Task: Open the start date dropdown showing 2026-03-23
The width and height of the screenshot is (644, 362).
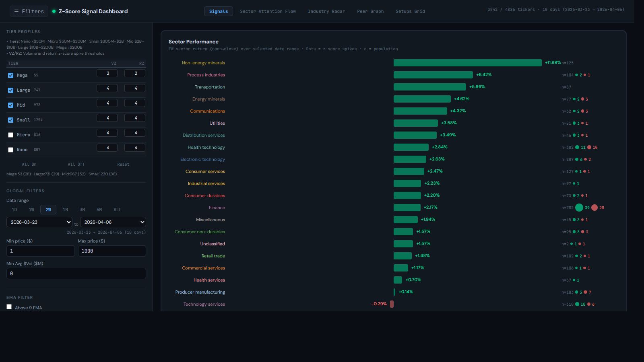Action: [x=39, y=222]
